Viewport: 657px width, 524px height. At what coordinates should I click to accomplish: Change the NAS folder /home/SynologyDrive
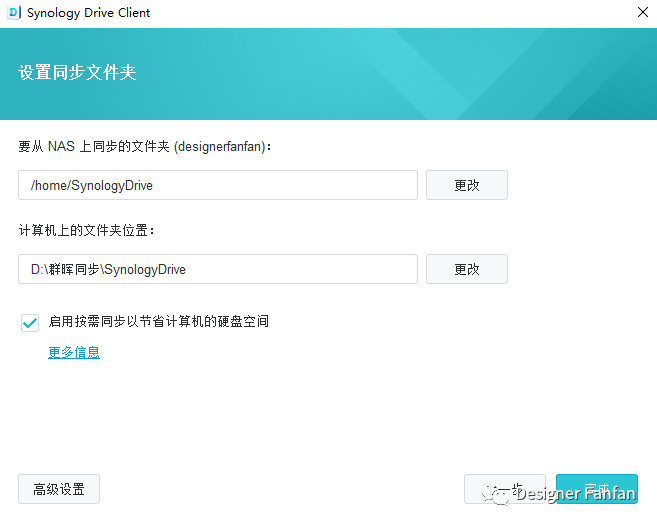(467, 185)
